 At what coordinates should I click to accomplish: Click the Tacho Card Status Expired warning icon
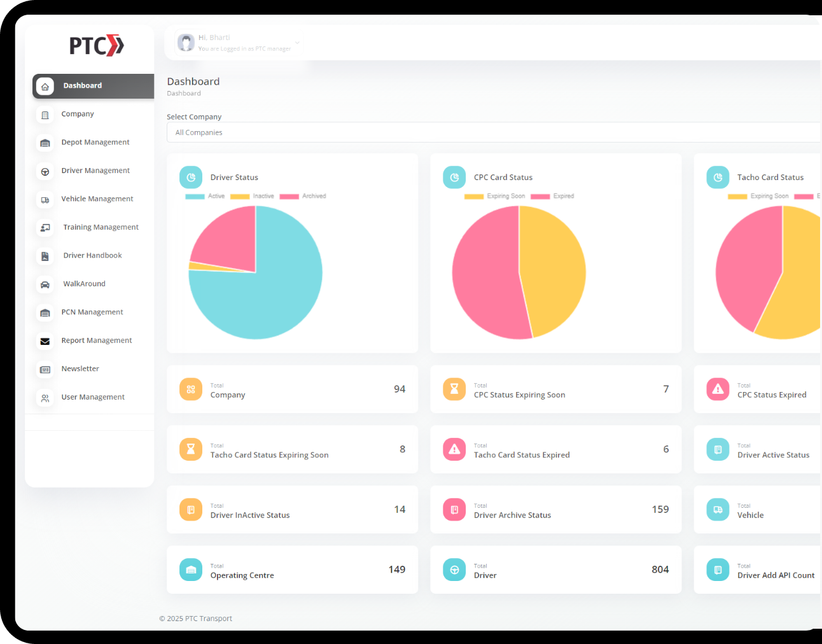454,449
